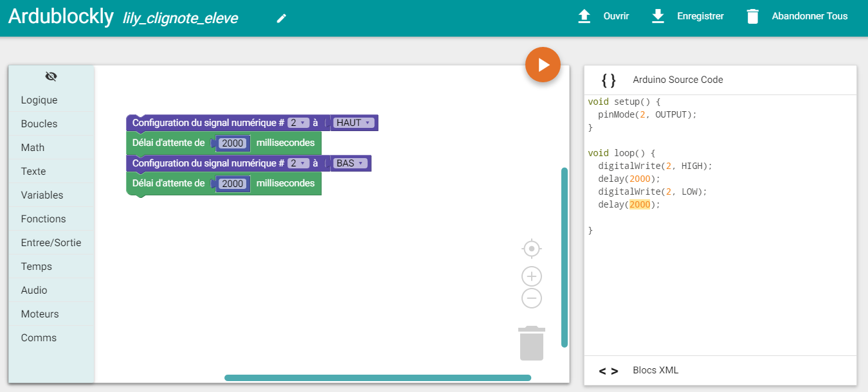Open the HAUT state dropdown
Screen dimensions: 868x392
click(353, 123)
